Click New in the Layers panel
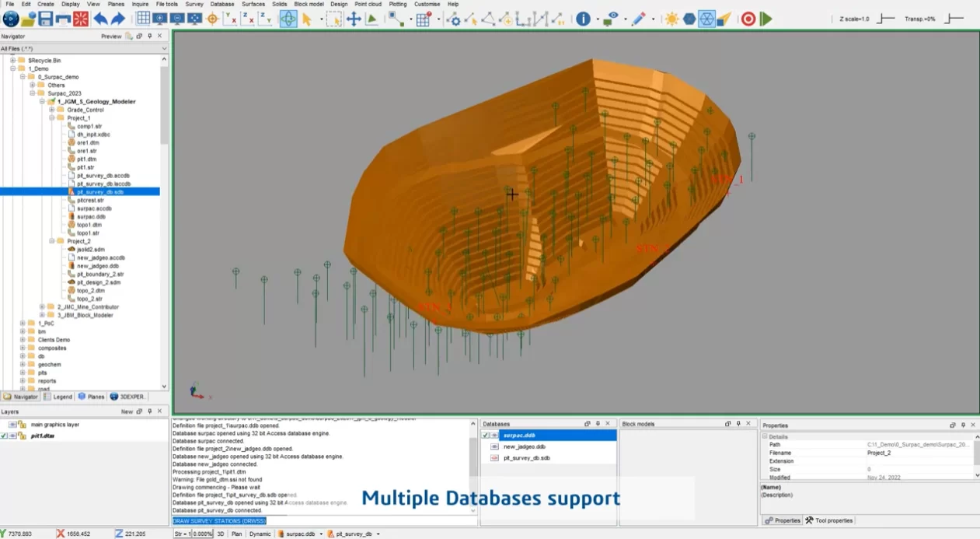980x539 pixels. pos(127,411)
